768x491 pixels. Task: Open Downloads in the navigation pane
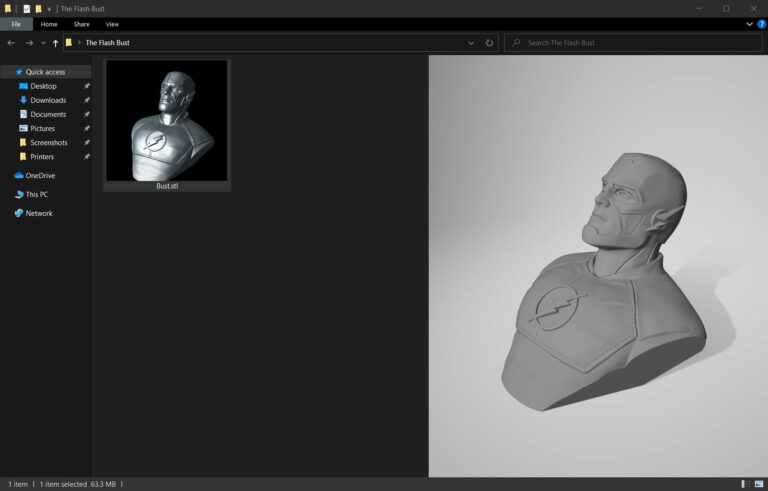[48, 100]
